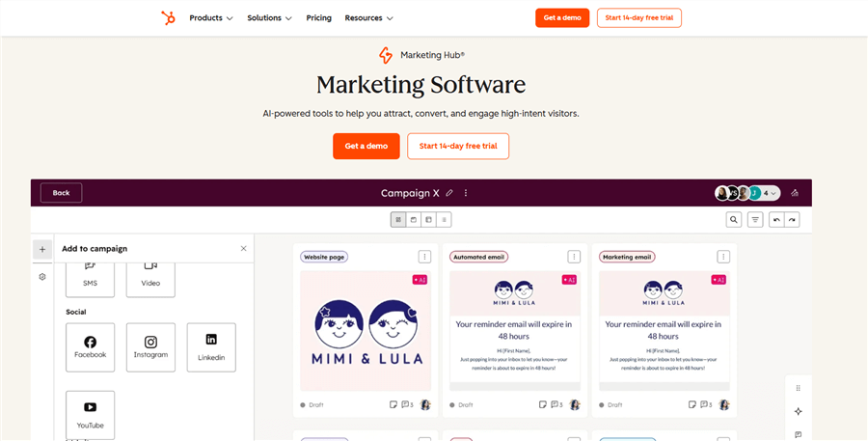Screen dimensions: 868x441
Task: Expand the Solutions menu
Action: point(269,17)
